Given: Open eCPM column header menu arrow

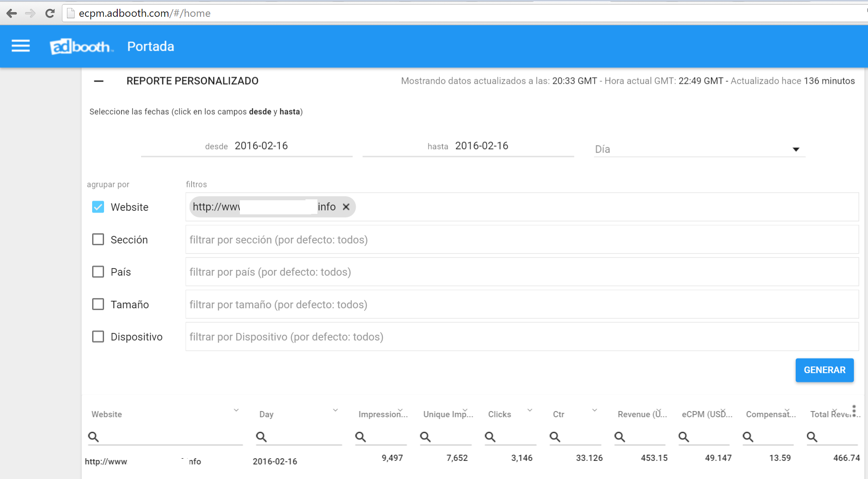Looking at the screenshot, I should click(x=723, y=410).
